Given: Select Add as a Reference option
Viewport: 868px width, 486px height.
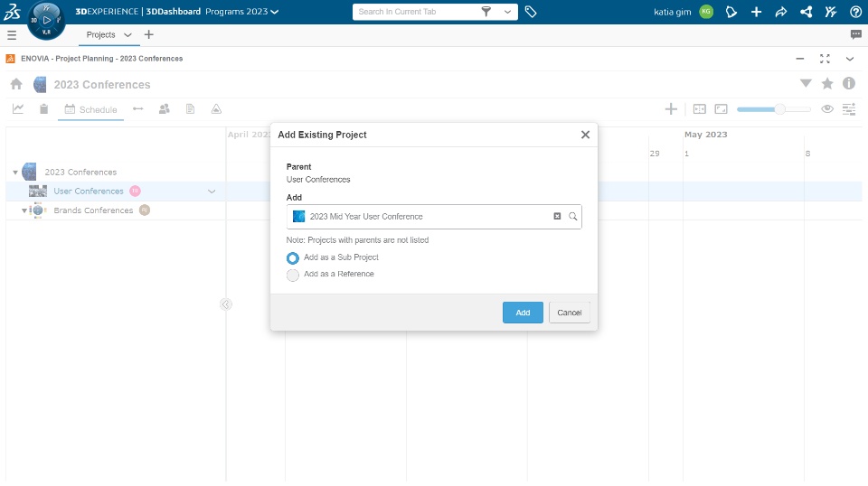Looking at the screenshot, I should coord(293,275).
